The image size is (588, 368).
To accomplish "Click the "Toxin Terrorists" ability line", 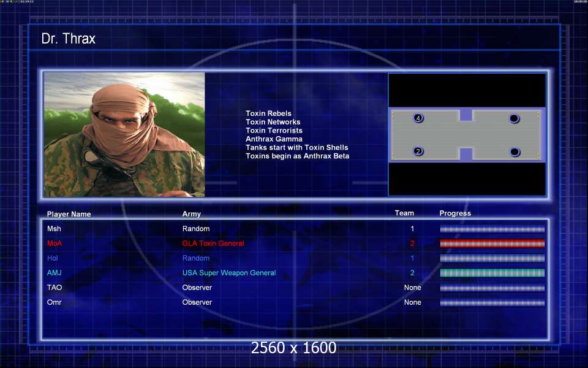I will tap(274, 130).
